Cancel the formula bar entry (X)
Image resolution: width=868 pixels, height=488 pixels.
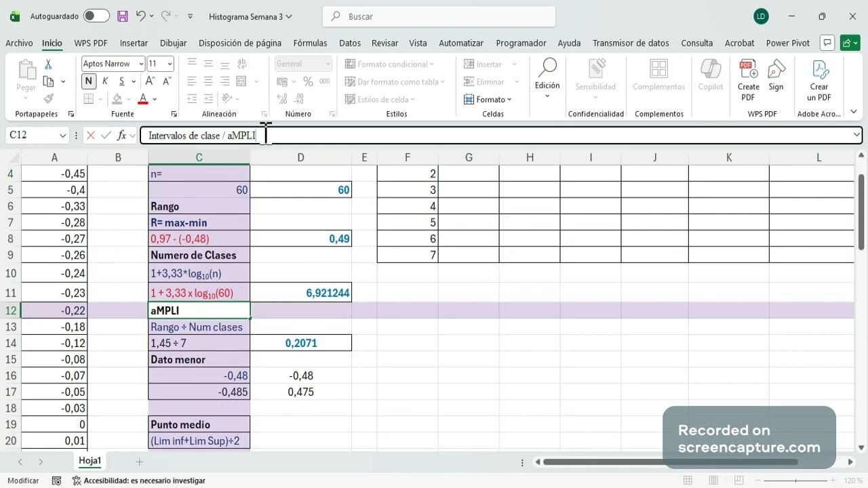91,136
